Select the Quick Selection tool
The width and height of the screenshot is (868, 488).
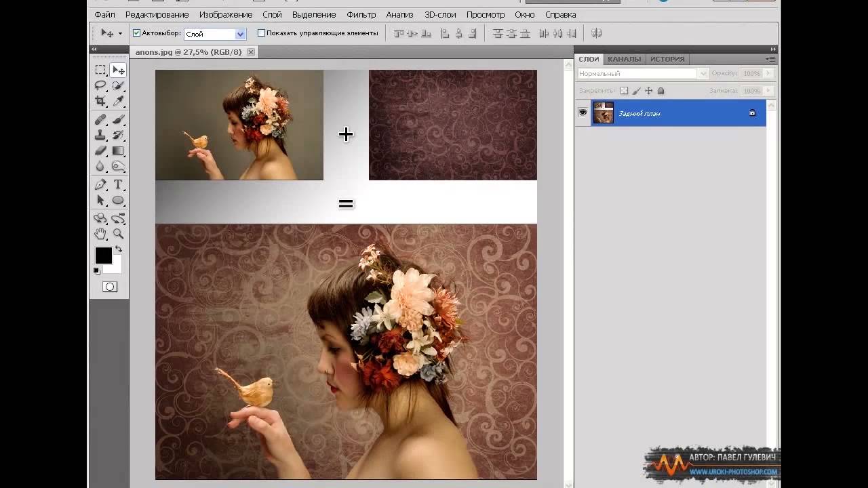click(x=118, y=85)
